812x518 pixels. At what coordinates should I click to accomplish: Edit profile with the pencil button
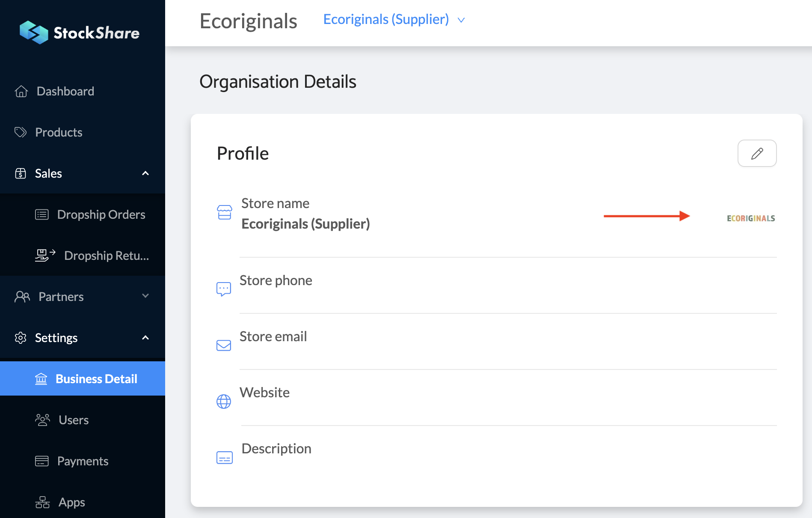click(x=757, y=153)
